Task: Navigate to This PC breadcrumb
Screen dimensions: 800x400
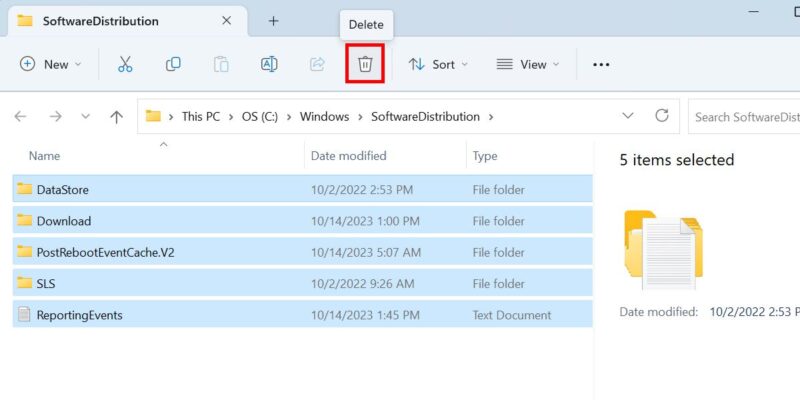Action: [x=201, y=116]
